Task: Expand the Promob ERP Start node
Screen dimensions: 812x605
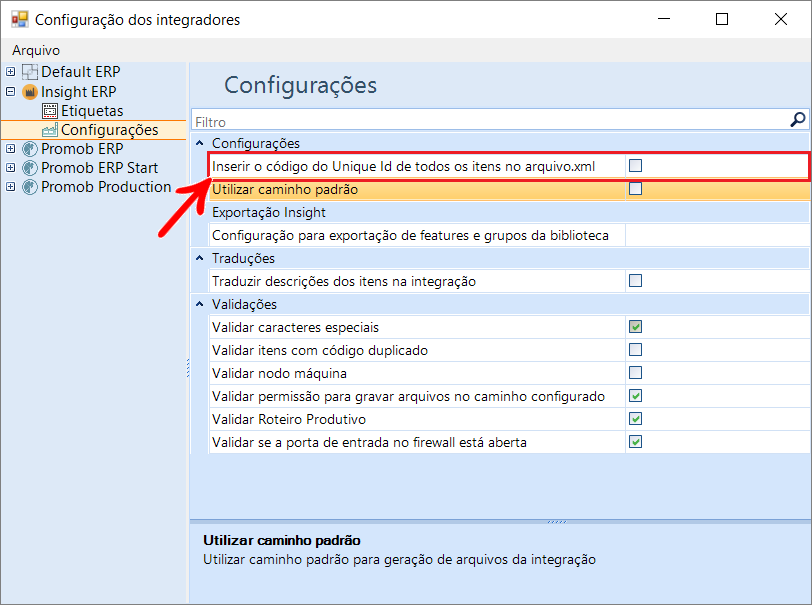Action: [x=10, y=168]
